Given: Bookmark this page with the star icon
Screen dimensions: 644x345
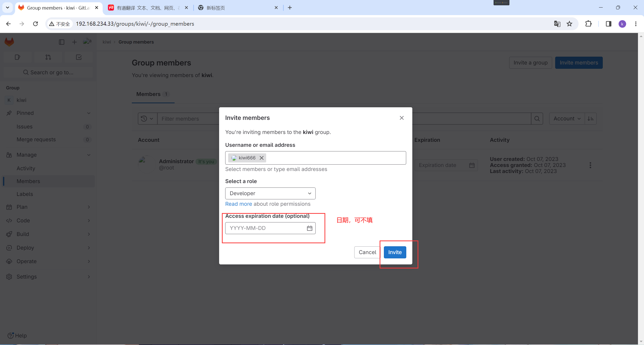Looking at the screenshot, I should (x=569, y=24).
